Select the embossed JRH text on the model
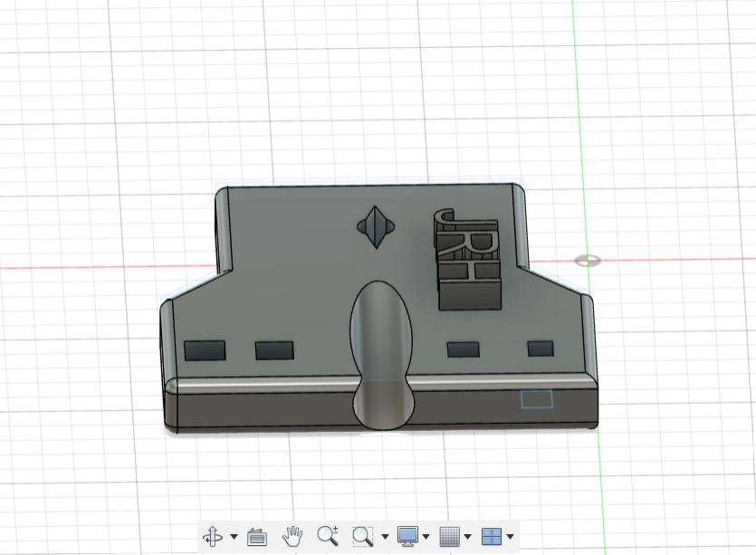Screen dimensions: 756x555 pos(468,258)
